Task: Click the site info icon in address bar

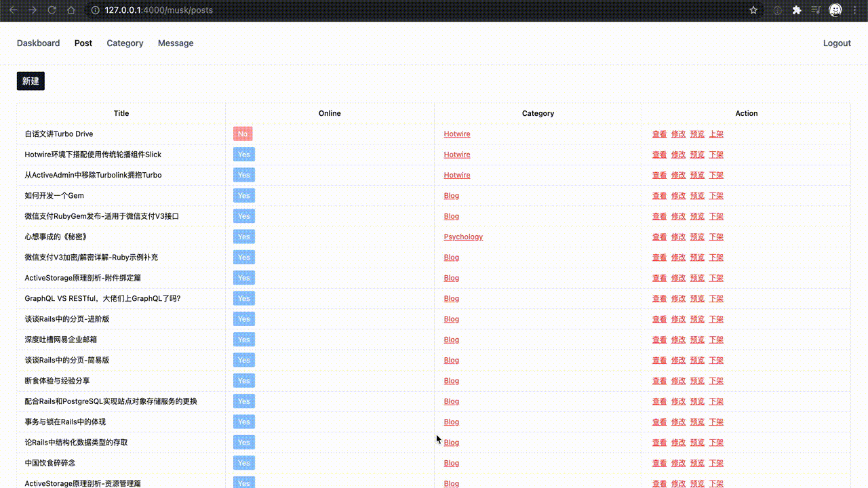Action: [96, 10]
